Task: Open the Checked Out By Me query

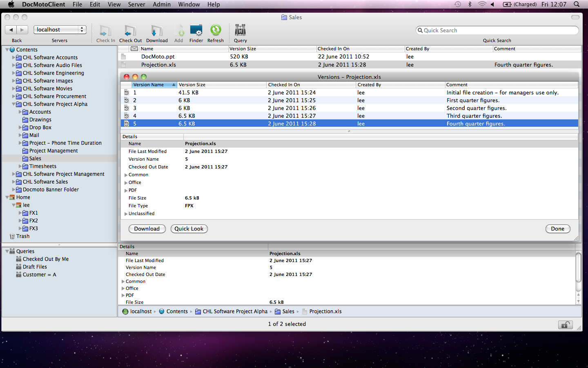Action: pos(45,259)
